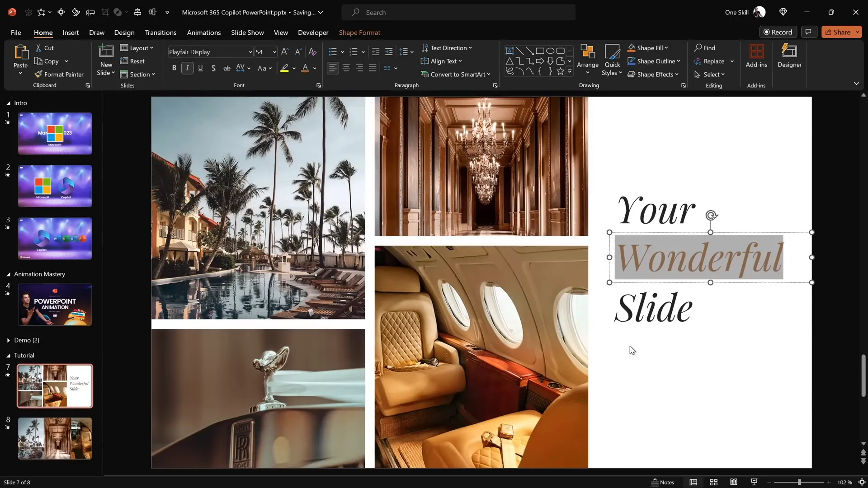Open the File menu
This screenshot has width=868, height=488.
point(16,33)
